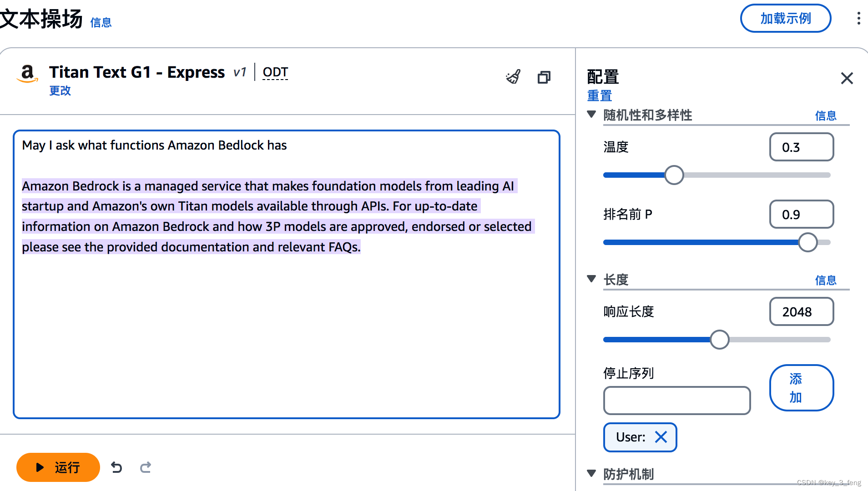
Task: Click the 重置 configuration link
Action: [x=600, y=96]
